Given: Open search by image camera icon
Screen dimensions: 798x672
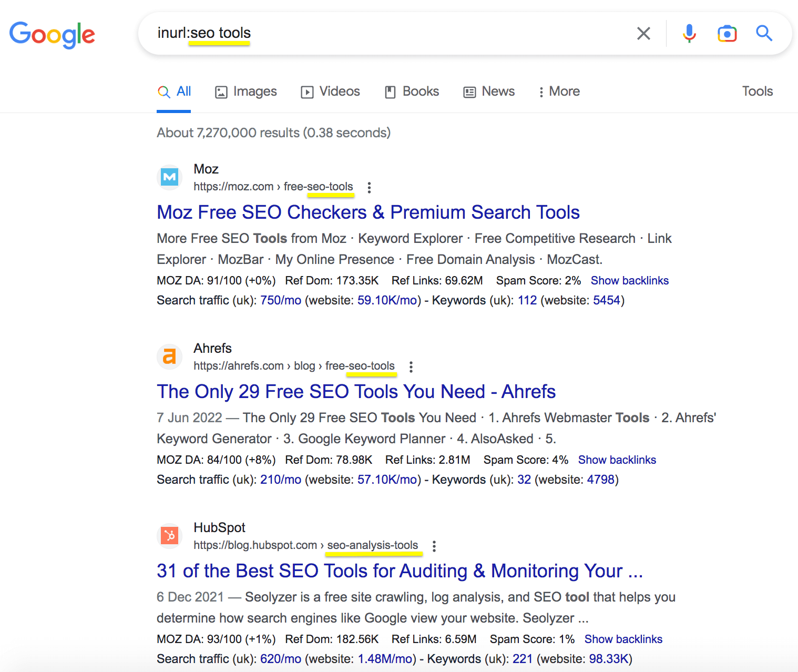Looking at the screenshot, I should [727, 34].
